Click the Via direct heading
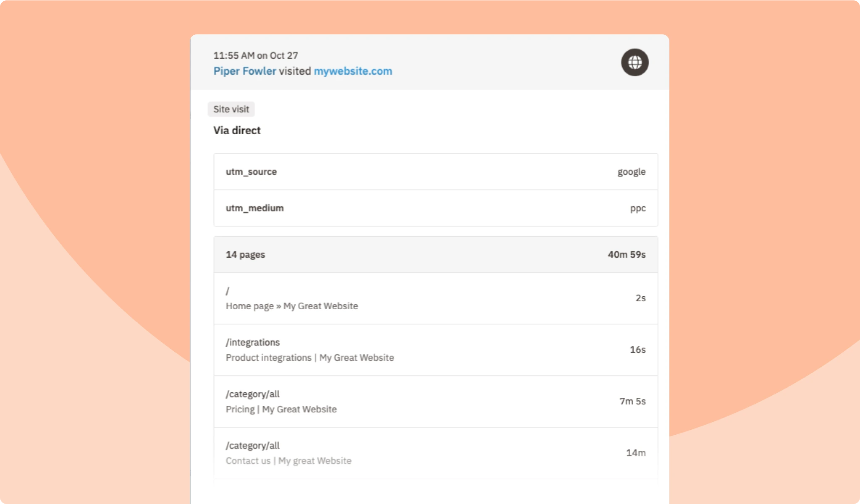860x504 pixels. pyautogui.click(x=236, y=131)
